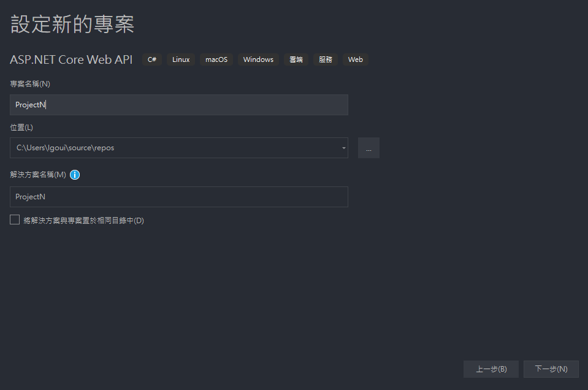The height and width of the screenshot is (390, 588).
Task: Click inside the solution name field
Action: coord(179,197)
